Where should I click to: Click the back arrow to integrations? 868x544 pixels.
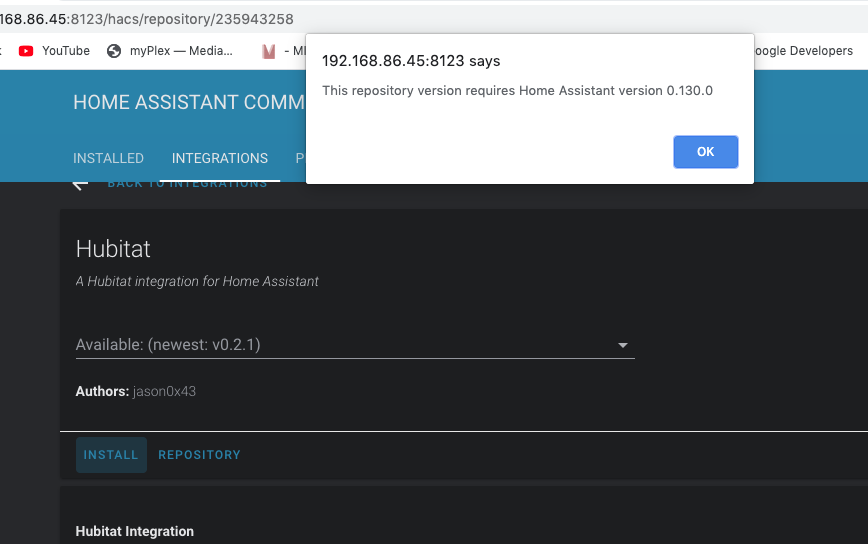80,184
